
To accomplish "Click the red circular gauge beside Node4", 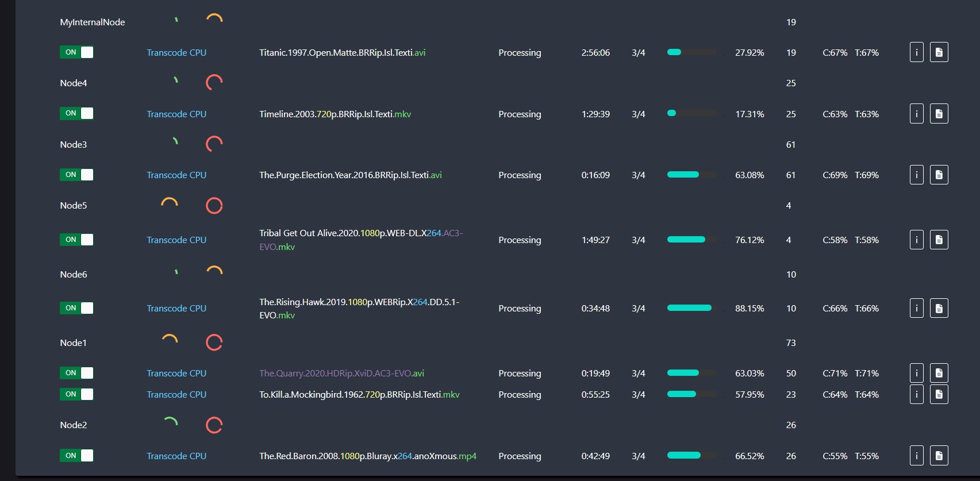I will [214, 83].
